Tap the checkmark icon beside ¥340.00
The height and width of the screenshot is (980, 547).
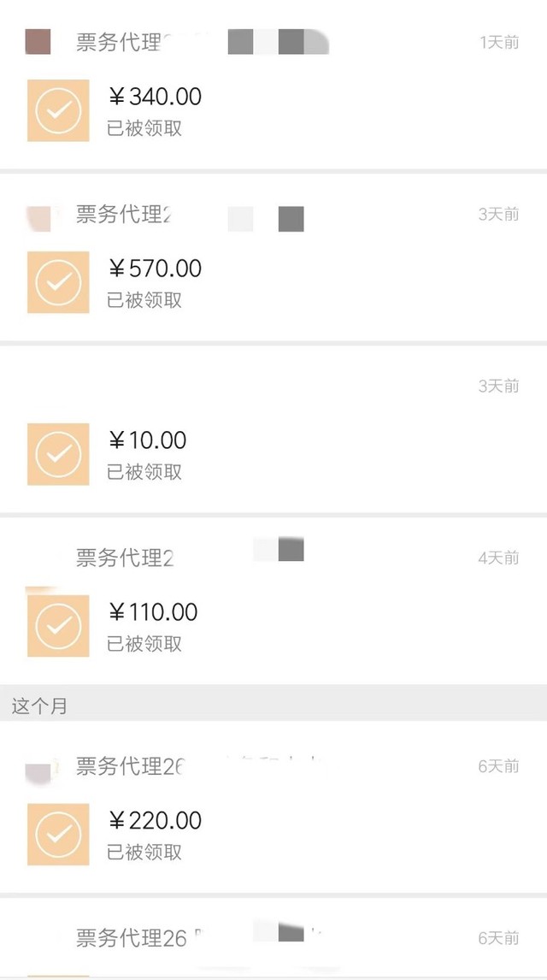point(58,110)
